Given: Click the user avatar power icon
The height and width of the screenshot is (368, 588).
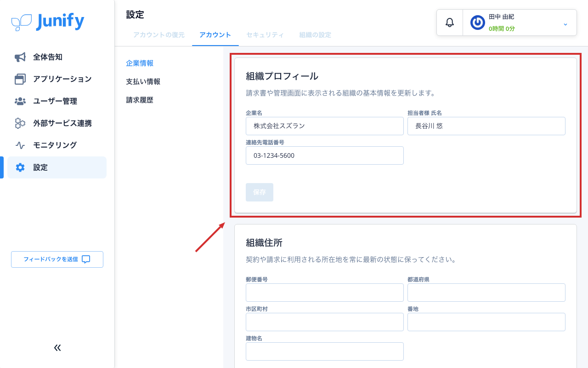Looking at the screenshot, I should pos(478,23).
